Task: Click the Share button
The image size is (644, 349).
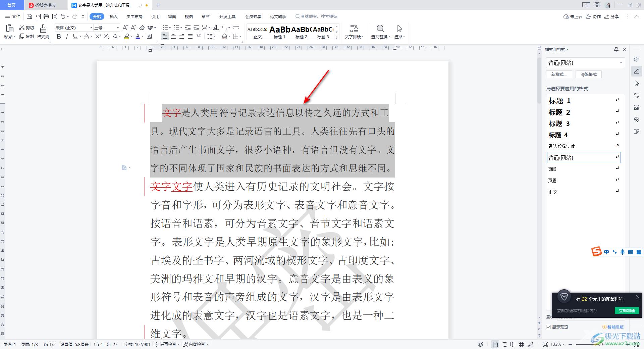Action: 611,16
